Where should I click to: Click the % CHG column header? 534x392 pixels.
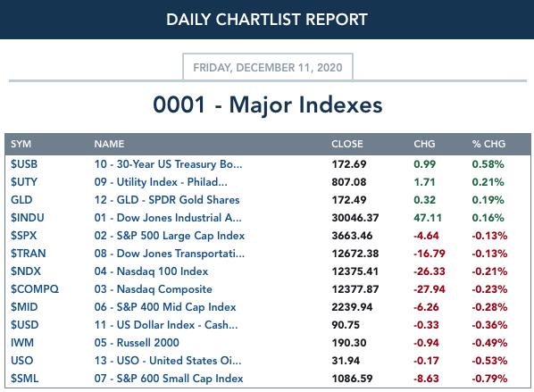point(488,144)
